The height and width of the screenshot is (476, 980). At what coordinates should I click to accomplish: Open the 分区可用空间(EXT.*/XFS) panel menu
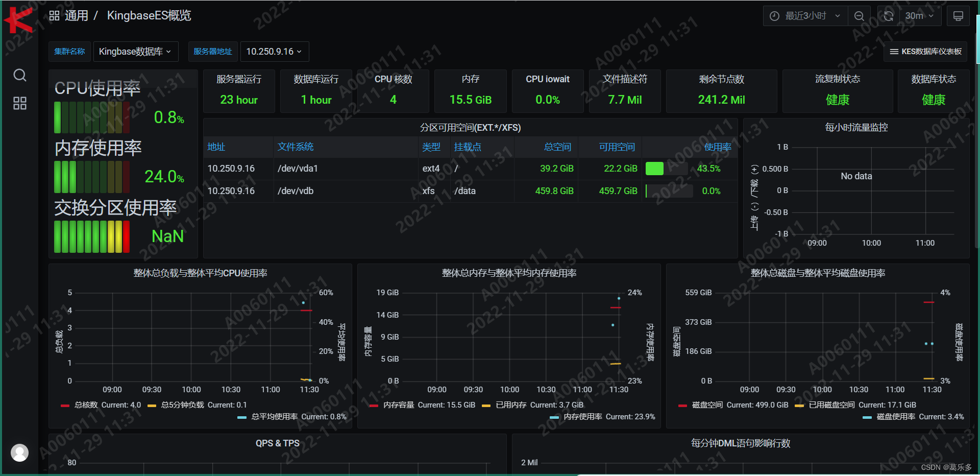(470, 127)
